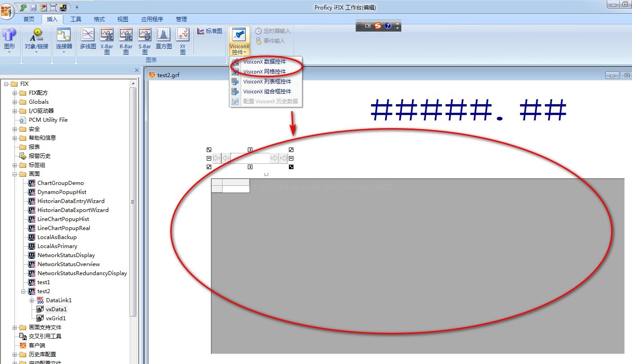632x364 pixels.
Task: Insert a 直方图 histogram chart
Action: pos(164,39)
